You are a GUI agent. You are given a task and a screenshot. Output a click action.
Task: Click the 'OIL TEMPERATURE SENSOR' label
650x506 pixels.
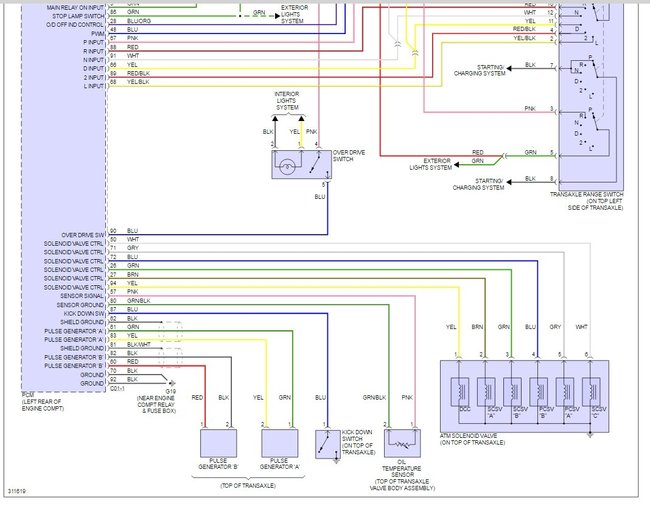click(402, 468)
